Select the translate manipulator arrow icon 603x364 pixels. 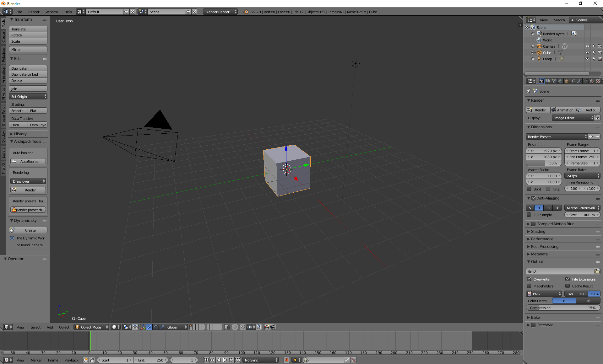click(x=149, y=327)
